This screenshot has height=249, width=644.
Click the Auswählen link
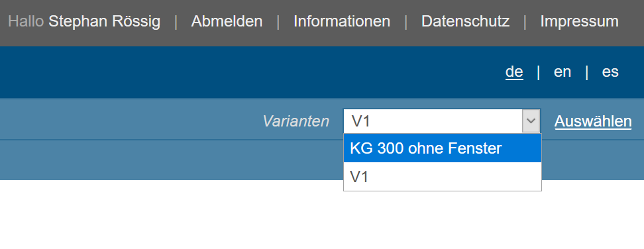coord(593,121)
